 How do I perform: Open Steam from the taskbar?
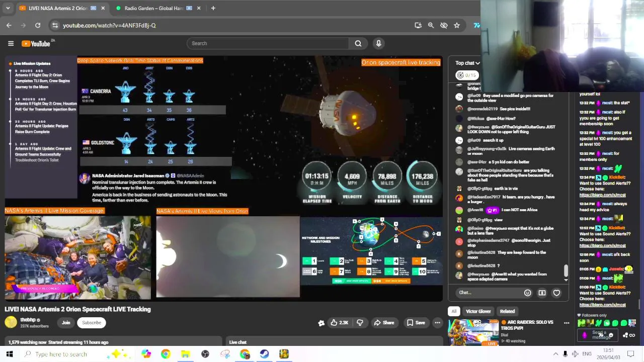[264, 354]
